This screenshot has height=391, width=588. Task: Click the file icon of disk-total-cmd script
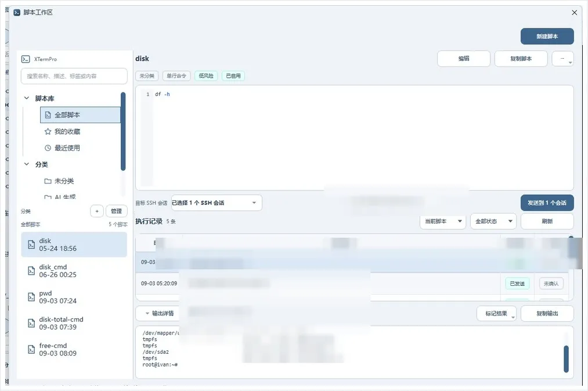pos(31,324)
